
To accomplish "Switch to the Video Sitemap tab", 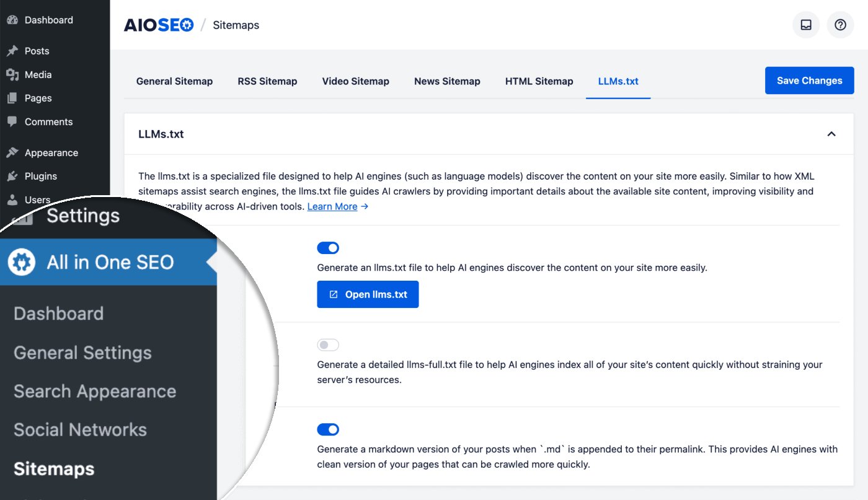I will 355,81.
